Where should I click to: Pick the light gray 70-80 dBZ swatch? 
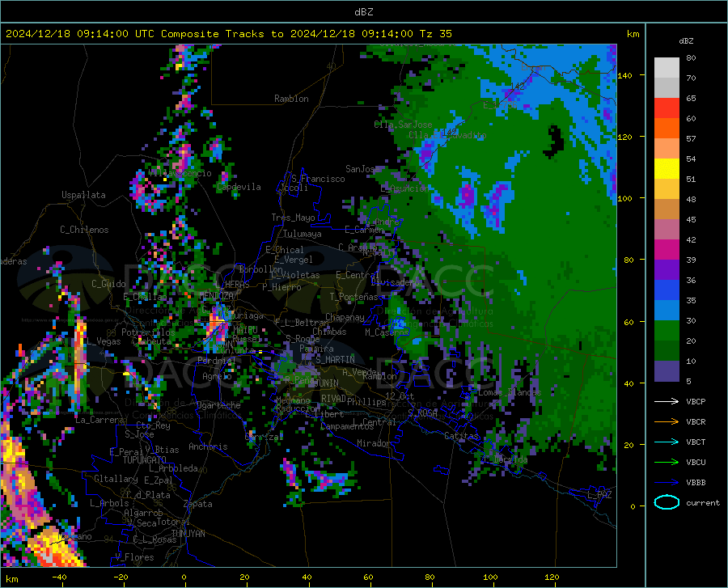[667, 68]
